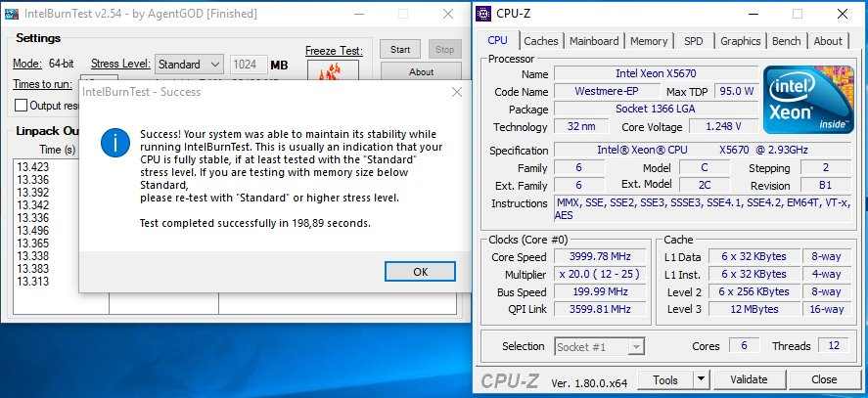Click the 13.496 time entry in Linpack output
This screenshot has width=868, height=398.
click(33, 231)
